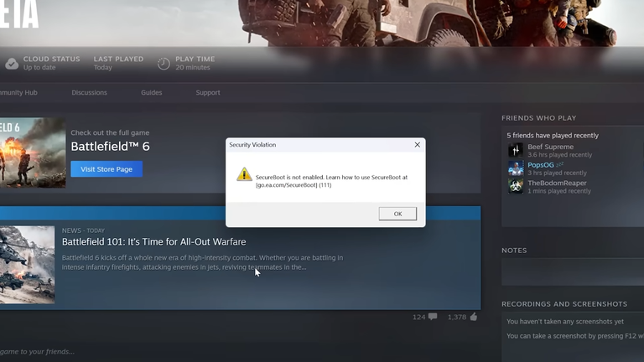
Task: Click Beef Supreme avatar
Action: [x=516, y=150]
